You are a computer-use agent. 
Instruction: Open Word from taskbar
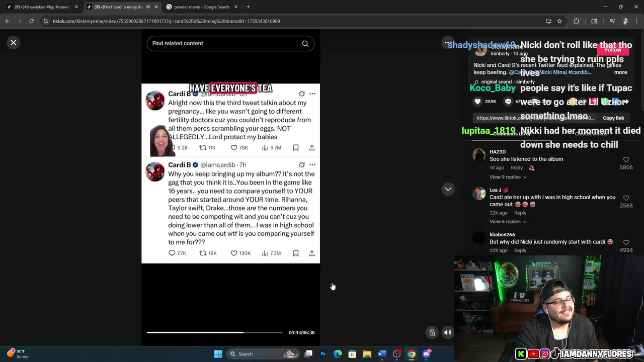pos(382,354)
